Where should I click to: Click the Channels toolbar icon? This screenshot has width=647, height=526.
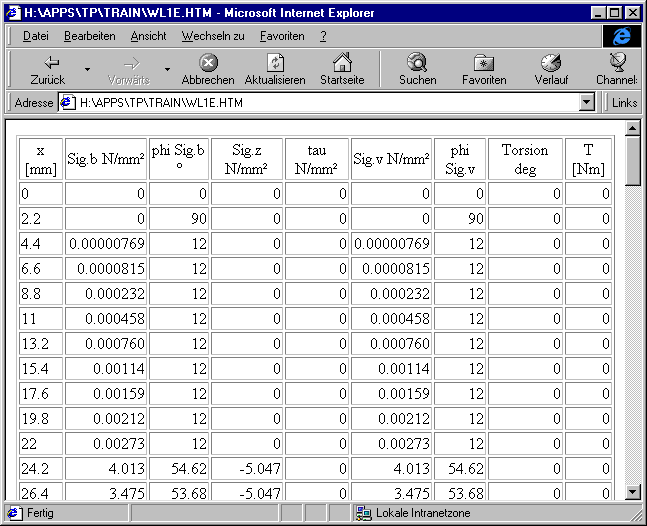pos(618,63)
